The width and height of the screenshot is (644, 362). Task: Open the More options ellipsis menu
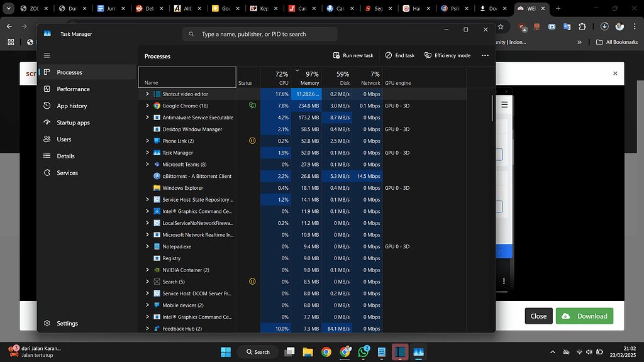485,55
